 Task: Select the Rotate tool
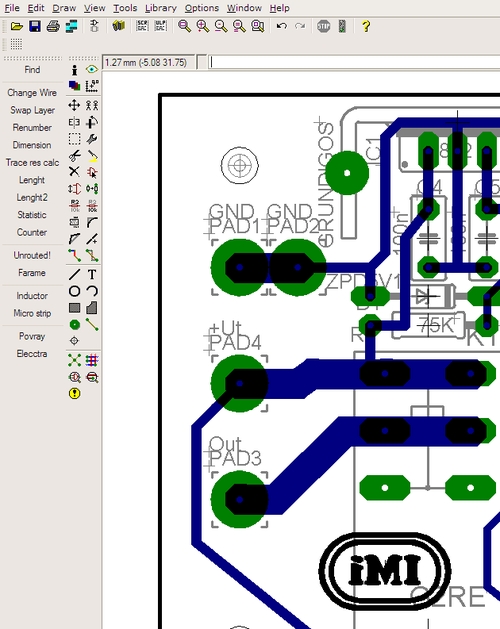[92, 122]
